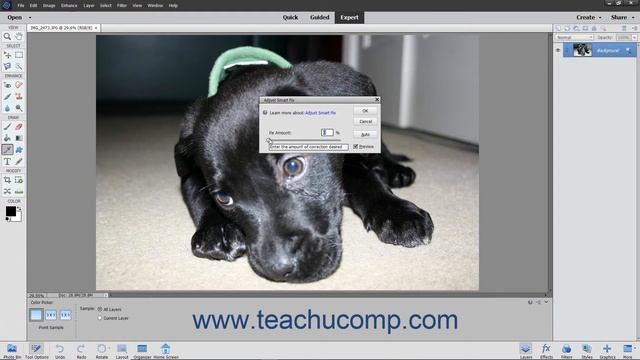Select the Lasso tool

coord(7,66)
